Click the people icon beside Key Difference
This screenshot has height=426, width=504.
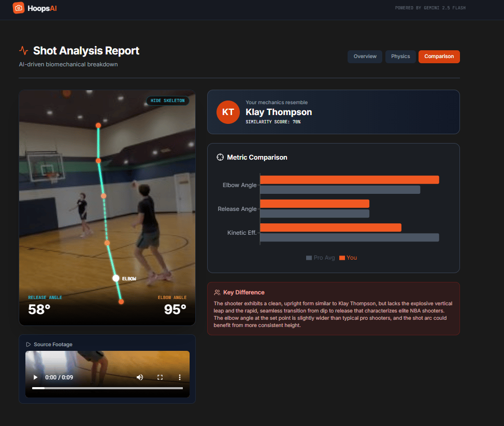pos(217,292)
